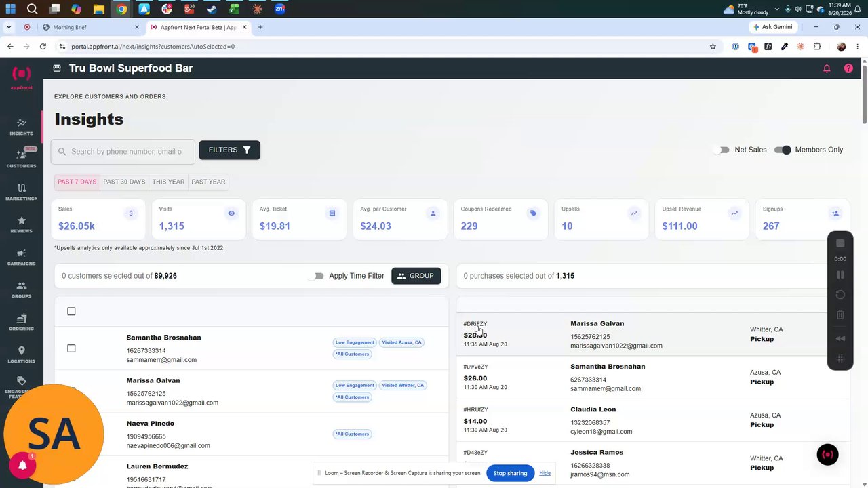
Task: Stop the Loom recording
Action: pyautogui.click(x=840, y=243)
